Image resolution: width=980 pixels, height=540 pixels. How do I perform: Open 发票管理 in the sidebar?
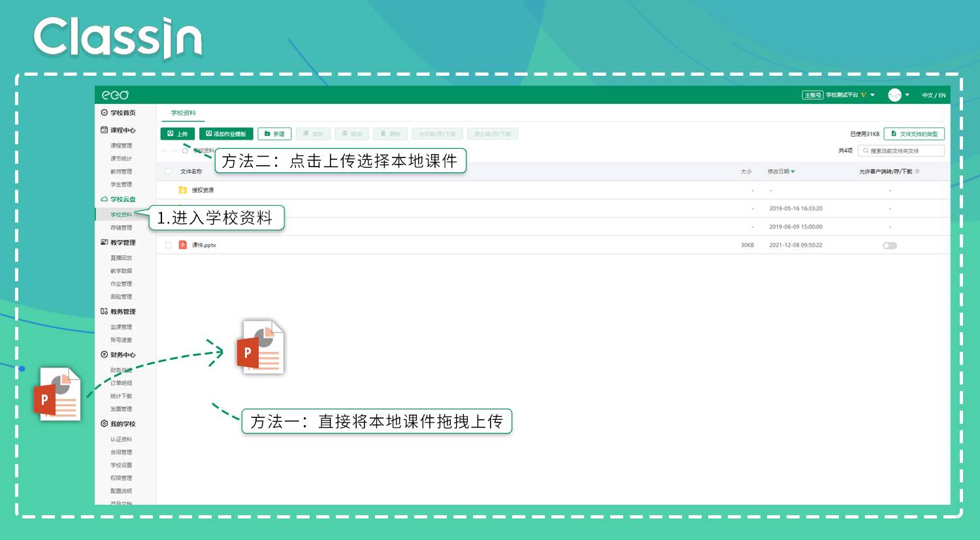click(122, 409)
